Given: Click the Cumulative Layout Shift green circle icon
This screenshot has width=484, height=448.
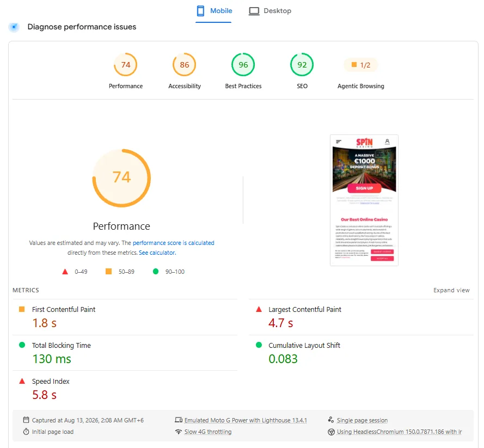Looking at the screenshot, I should click(x=259, y=345).
